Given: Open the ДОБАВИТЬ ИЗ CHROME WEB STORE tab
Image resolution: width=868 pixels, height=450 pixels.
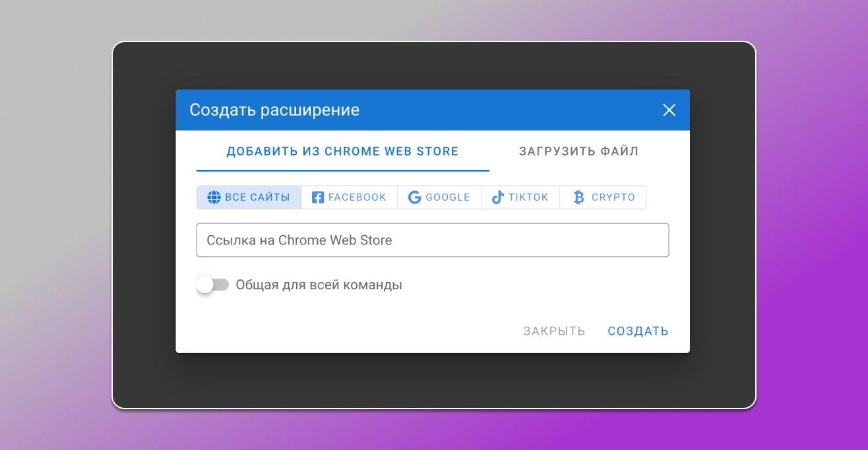Looking at the screenshot, I should click(x=342, y=151).
